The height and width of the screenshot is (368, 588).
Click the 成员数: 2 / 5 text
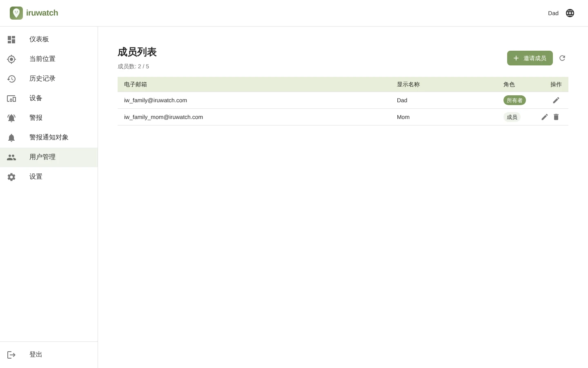pos(133,66)
